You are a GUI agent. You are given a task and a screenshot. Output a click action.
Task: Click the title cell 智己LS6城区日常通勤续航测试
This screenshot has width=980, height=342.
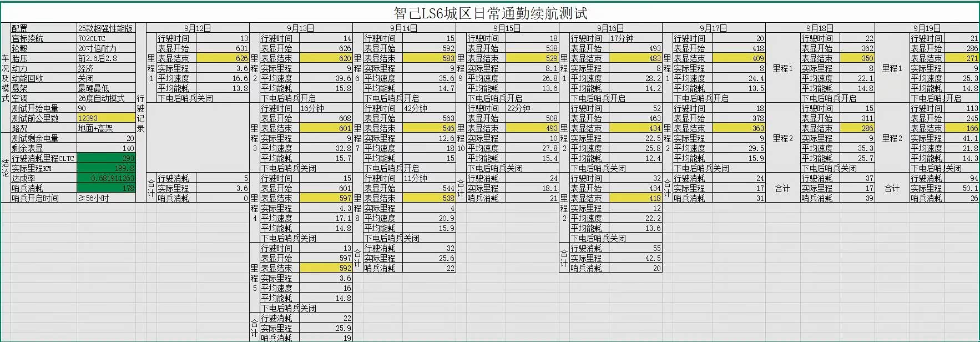pyautogui.click(x=490, y=13)
